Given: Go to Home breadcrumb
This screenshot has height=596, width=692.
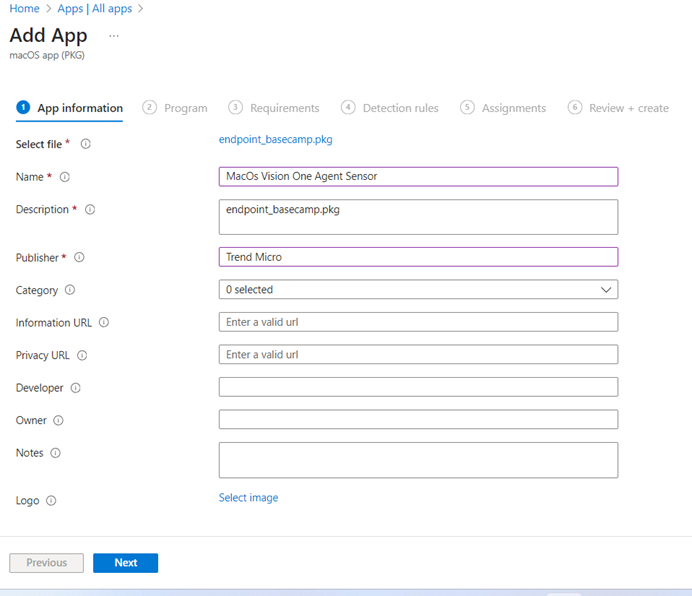Looking at the screenshot, I should tap(24, 8).
